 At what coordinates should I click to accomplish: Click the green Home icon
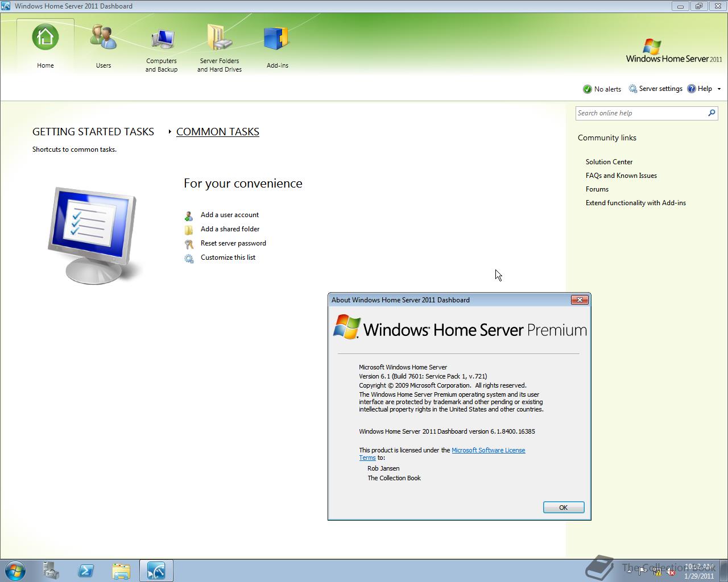click(x=45, y=37)
